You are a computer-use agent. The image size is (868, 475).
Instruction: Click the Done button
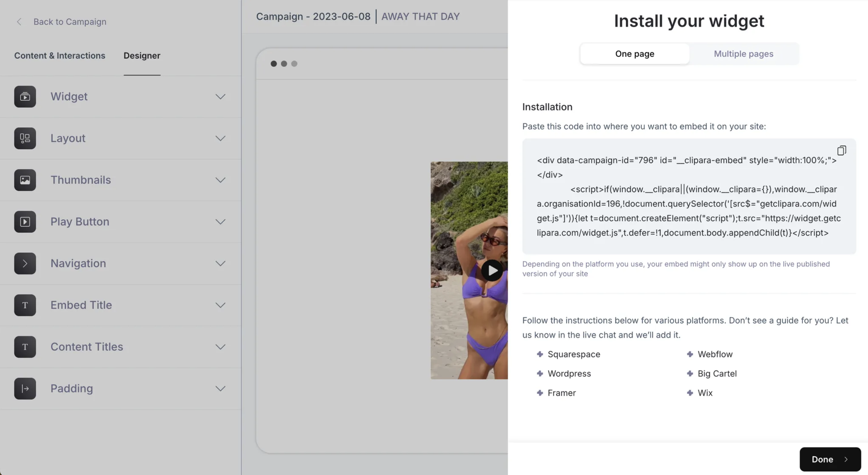tap(830, 459)
